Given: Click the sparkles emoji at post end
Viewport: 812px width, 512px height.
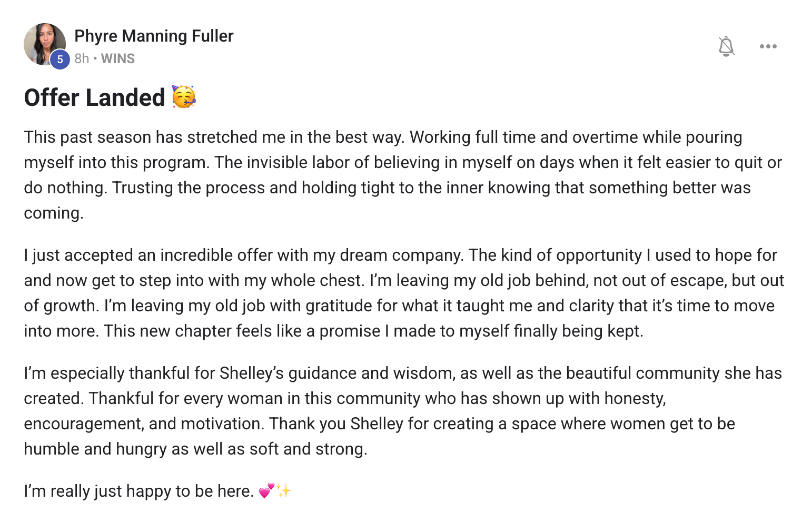Looking at the screenshot, I should pyautogui.click(x=284, y=491).
